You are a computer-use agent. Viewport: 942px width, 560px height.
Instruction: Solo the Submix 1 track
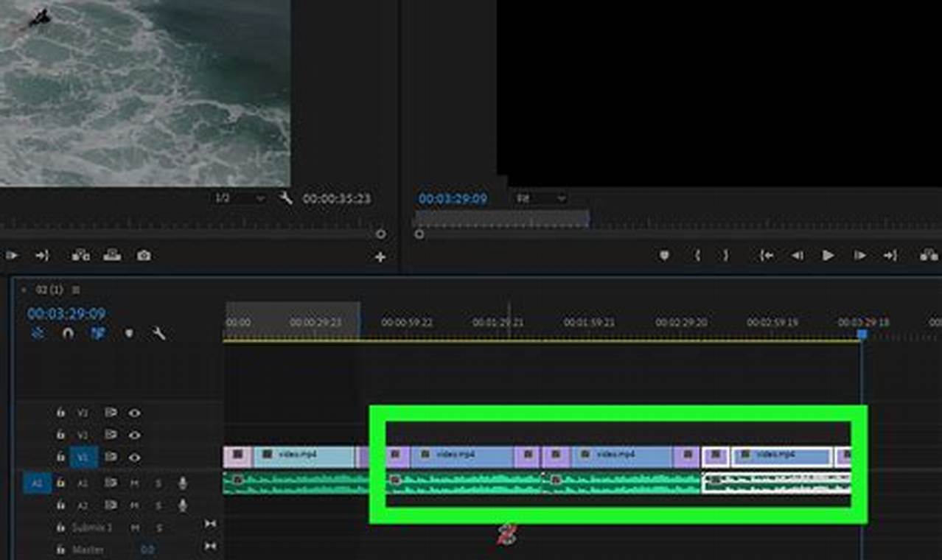coord(158,528)
